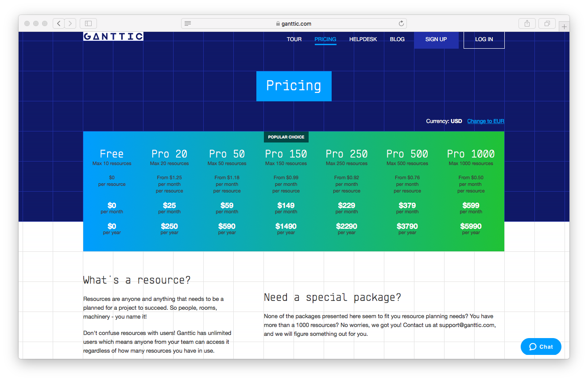
Task: Click the "Currency: USD" label
Action: coord(444,121)
